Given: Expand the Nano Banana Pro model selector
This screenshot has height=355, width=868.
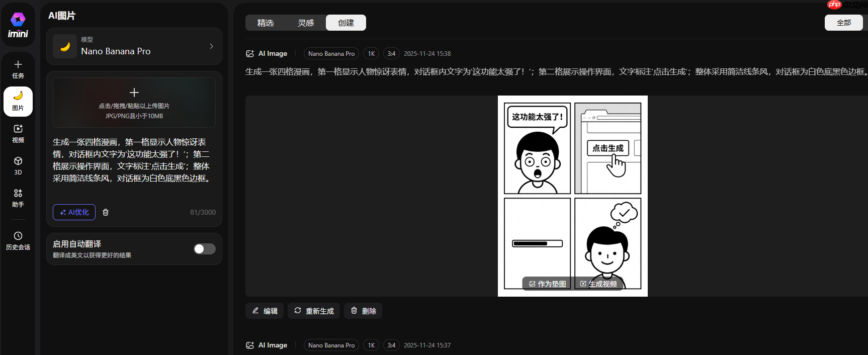Looking at the screenshot, I should pyautogui.click(x=134, y=46).
